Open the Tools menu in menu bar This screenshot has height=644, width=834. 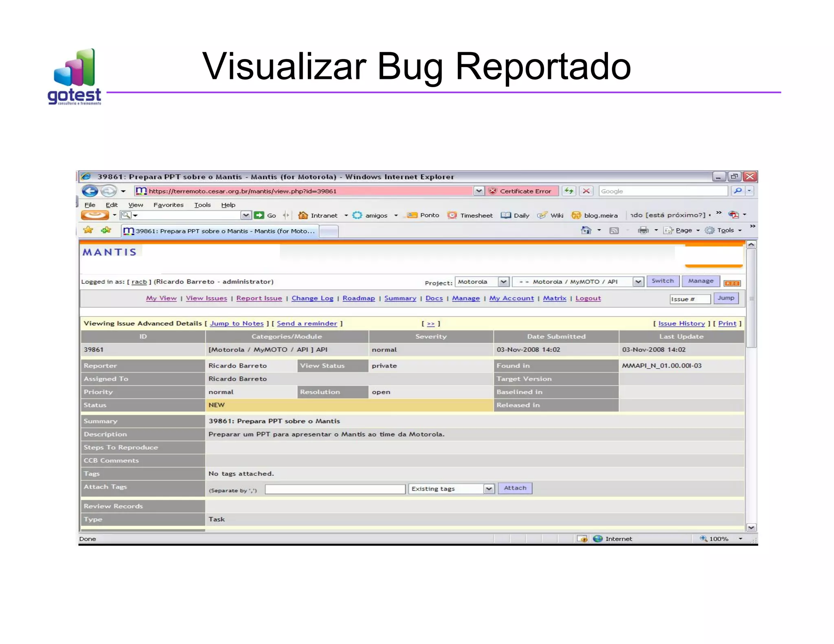point(202,205)
